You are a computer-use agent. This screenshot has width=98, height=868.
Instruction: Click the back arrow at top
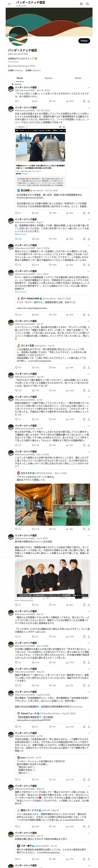coord(9,4)
